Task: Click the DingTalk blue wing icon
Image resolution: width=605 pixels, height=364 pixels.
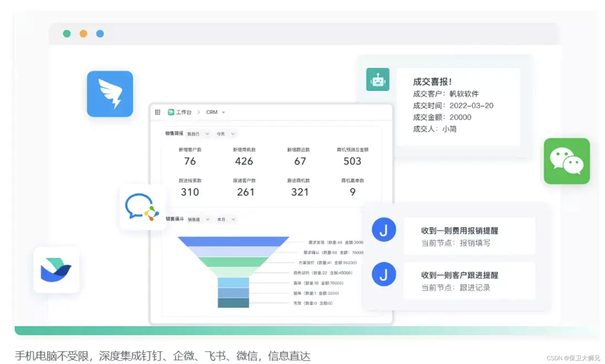Action: (x=110, y=94)
